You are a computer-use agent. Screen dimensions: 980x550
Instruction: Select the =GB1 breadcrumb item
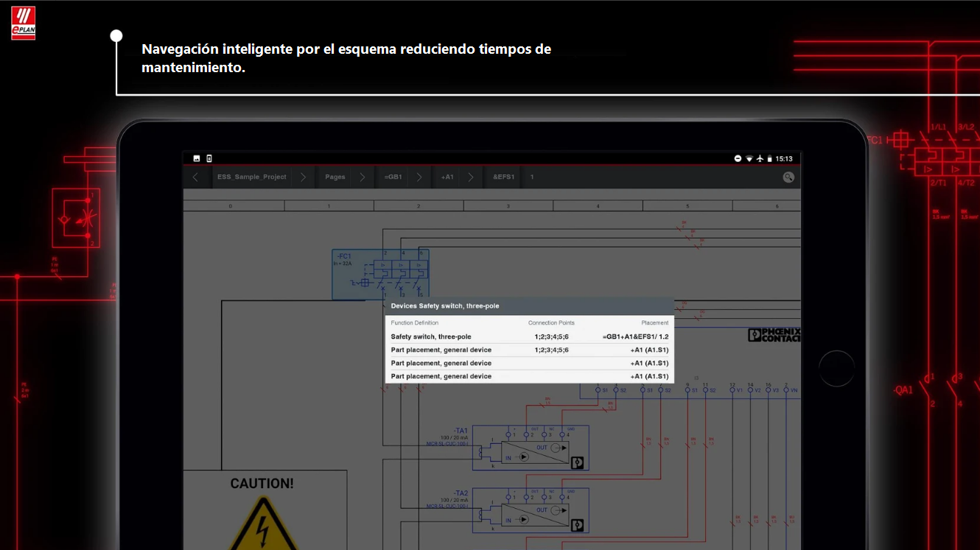coord(393,177)
